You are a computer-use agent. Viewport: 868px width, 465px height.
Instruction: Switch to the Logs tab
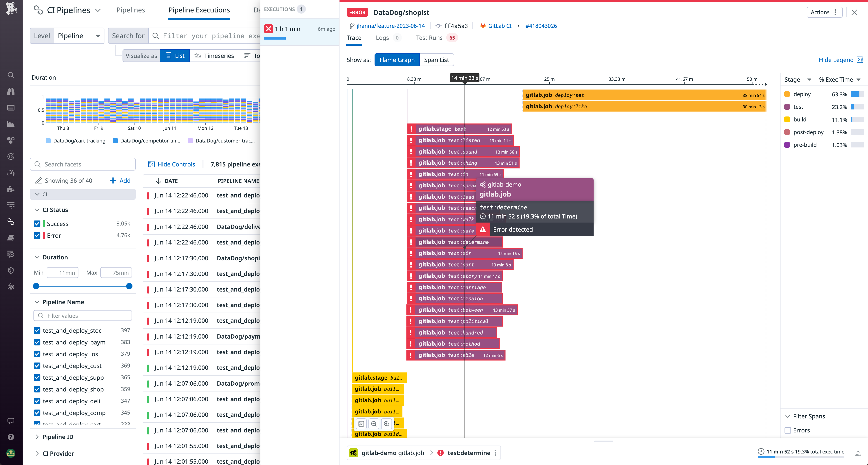click(x=382, y=37)
